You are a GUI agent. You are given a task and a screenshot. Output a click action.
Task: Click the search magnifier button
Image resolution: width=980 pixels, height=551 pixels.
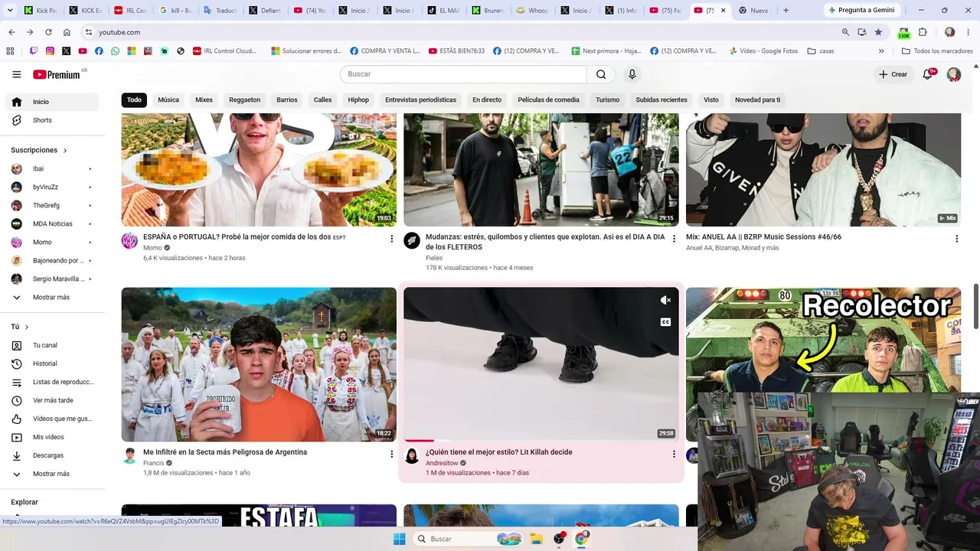601,74
